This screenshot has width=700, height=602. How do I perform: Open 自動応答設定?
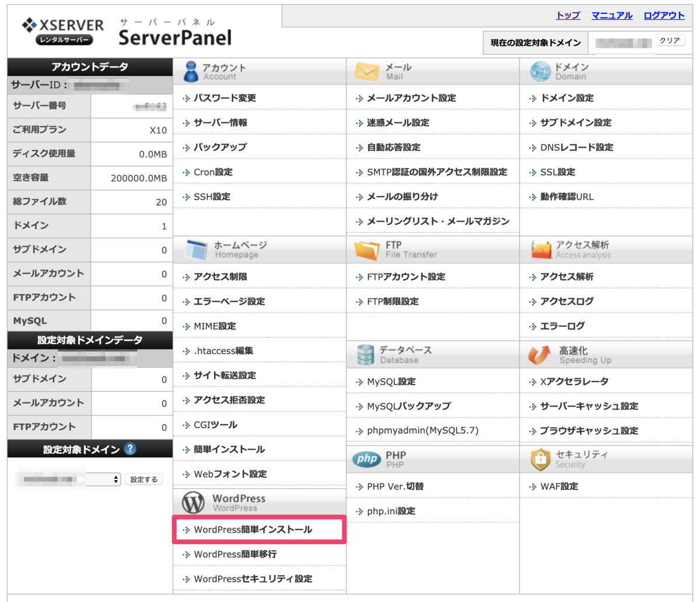coord(394,147)
